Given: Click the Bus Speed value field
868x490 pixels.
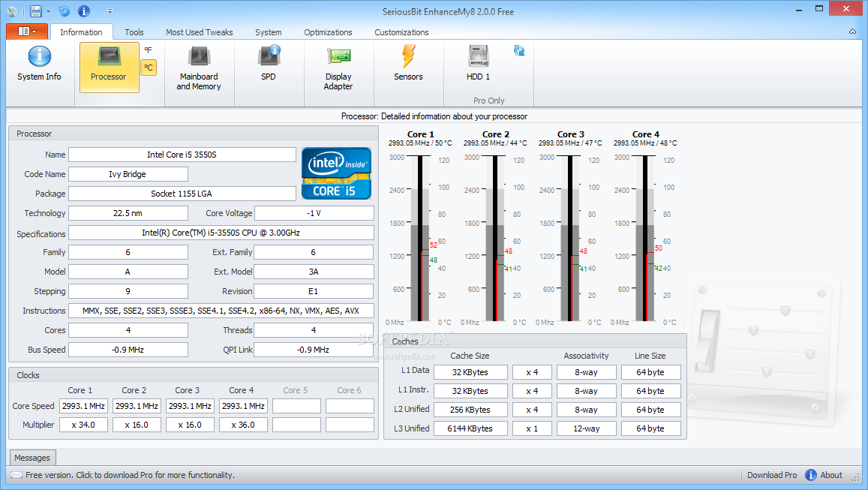Looking at the screenshot, I should pyautogui.click(x=128, y=350).
